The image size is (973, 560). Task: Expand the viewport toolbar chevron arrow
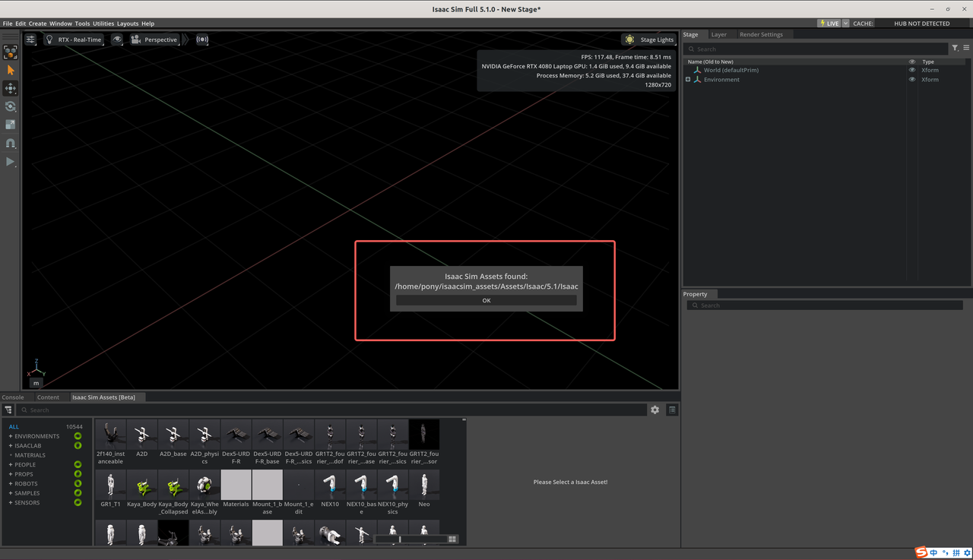[185, 40]
